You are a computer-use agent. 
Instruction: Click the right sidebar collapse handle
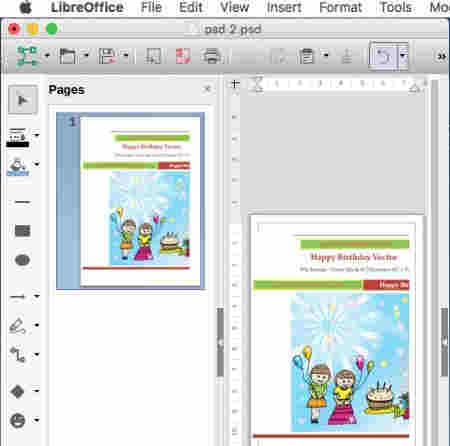(x=444, y=342)
